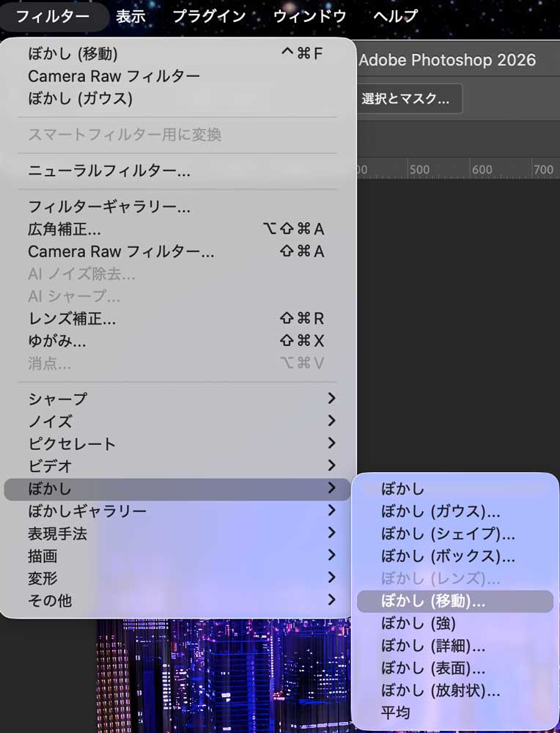Click the 500 mark on the ruler

pos(419,170)
